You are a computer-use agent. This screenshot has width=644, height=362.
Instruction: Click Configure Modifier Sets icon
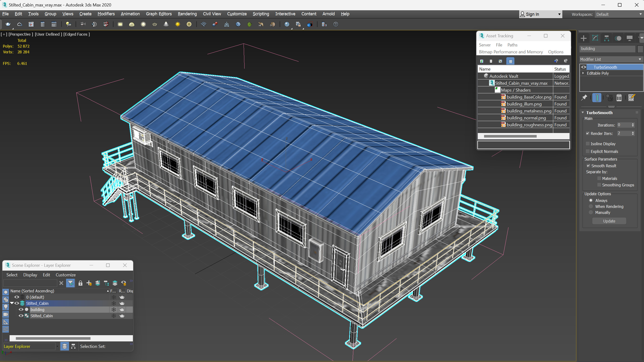632,98
